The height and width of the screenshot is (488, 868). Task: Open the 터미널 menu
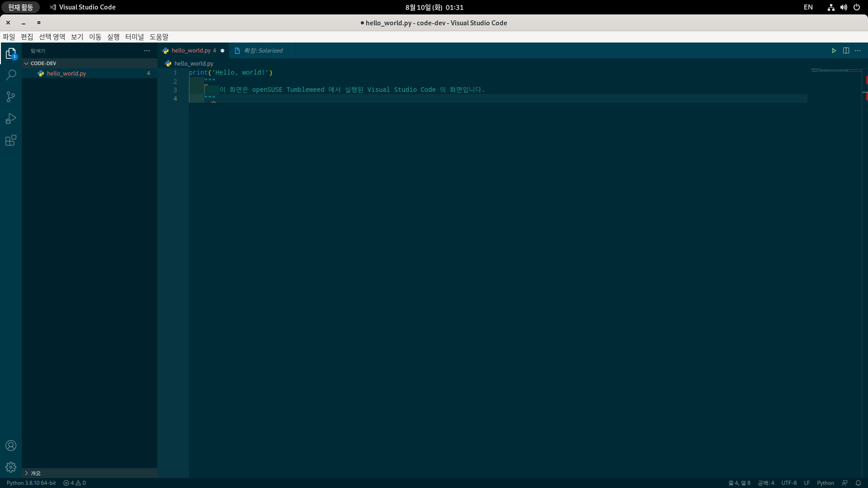135,37
